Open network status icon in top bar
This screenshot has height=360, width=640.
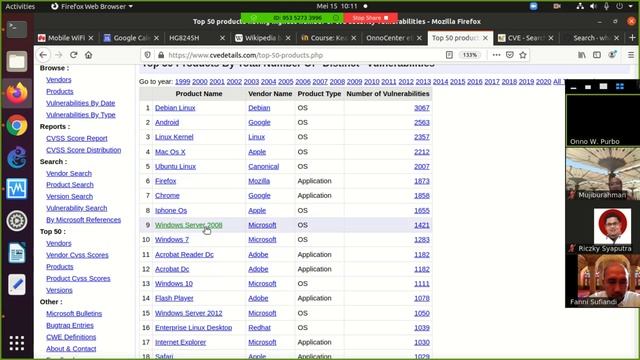580,6
